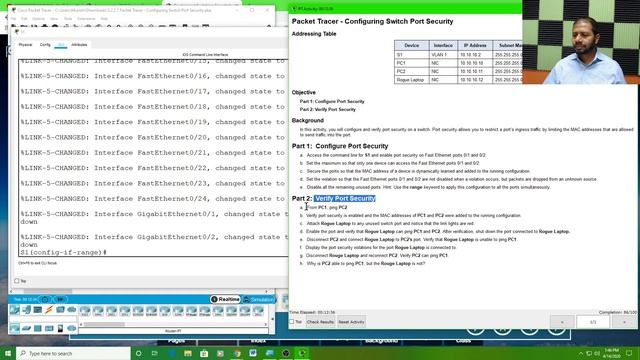Image resolution: width=640 pixels, height=360 pixels.
Task: Switch to Realtime mode
Action: click(225, 299)
